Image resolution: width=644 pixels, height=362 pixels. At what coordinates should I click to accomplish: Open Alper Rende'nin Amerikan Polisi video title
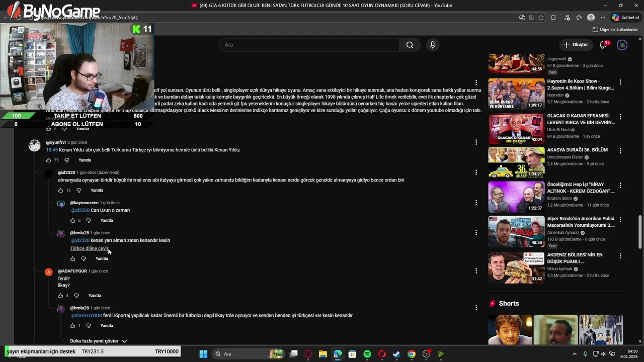pyautogui.click(x=581, y=222)
